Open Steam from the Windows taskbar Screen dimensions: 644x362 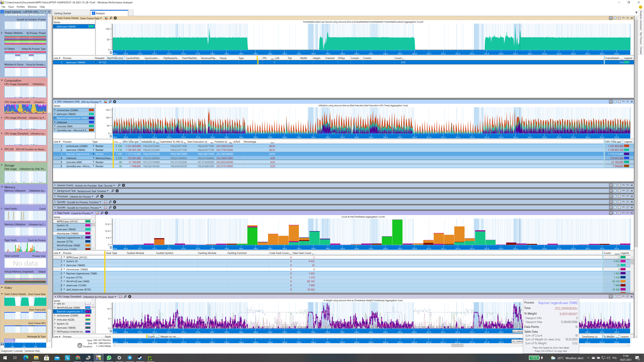point(140,358)
